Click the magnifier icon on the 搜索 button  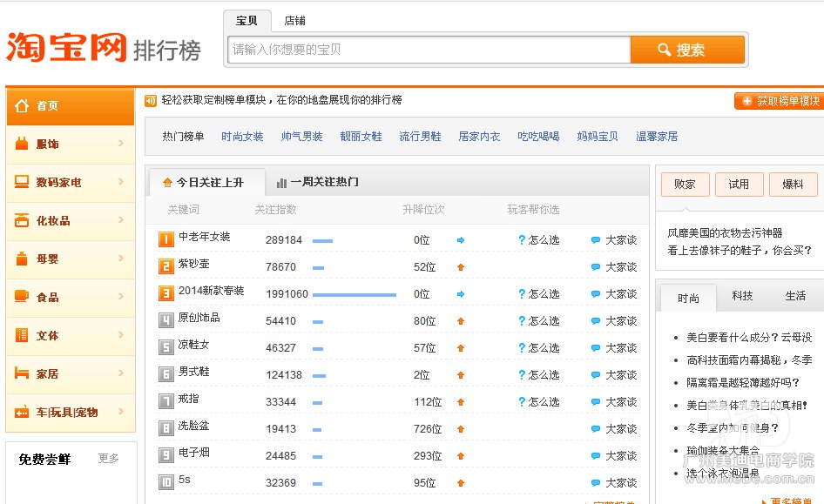[x=665, y=49]
